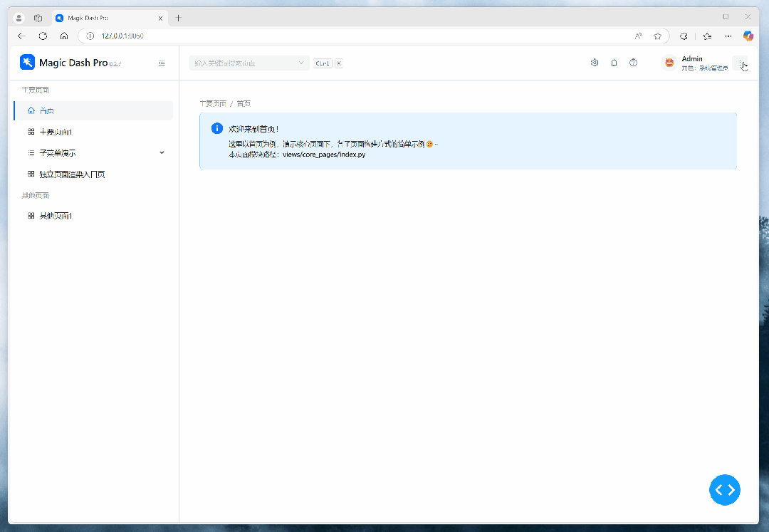Toggle the sidebar collapse control
This screenshot has width=769, height=532.
[162, 63]
